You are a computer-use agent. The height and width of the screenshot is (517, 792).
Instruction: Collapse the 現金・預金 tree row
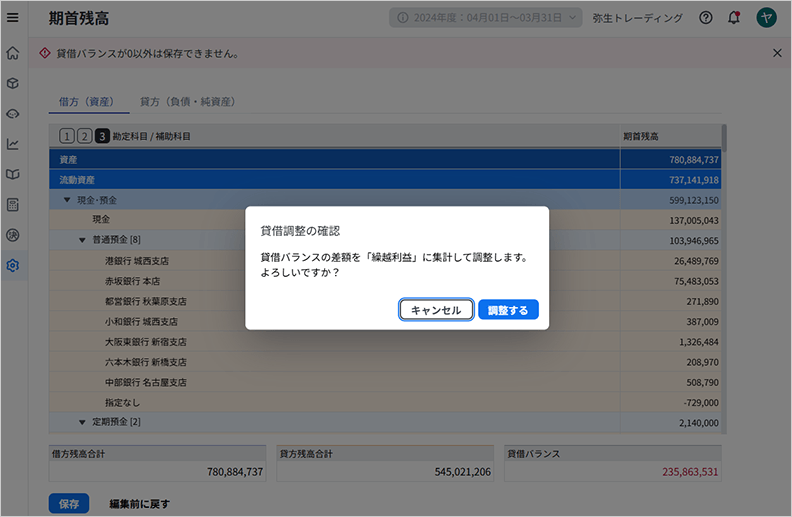pyautogui.click(x=67, y=200)
